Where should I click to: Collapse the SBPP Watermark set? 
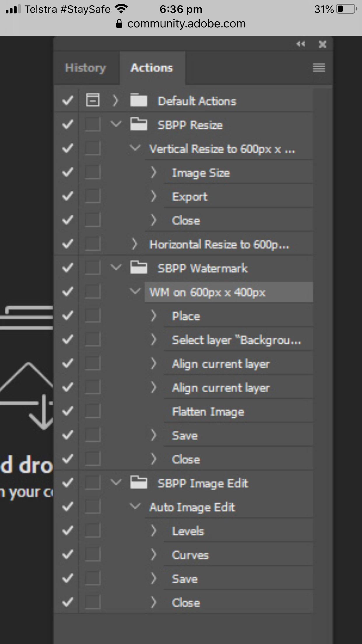(x=116, y=267)
